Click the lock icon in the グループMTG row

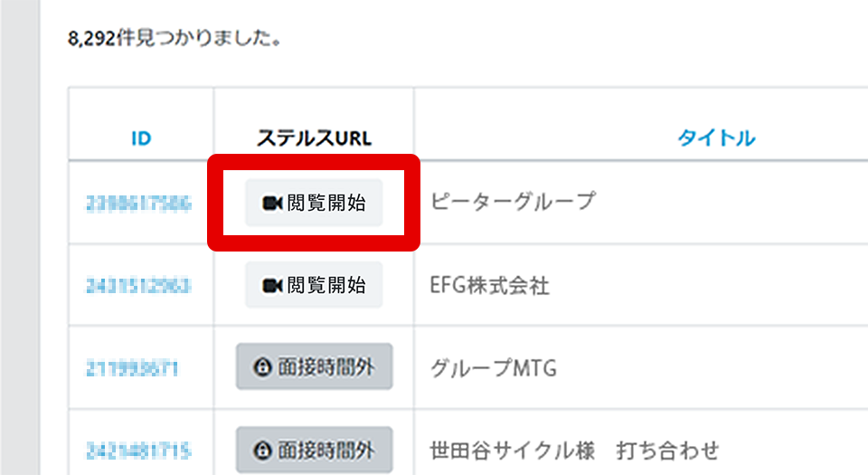tap(262, 366)
